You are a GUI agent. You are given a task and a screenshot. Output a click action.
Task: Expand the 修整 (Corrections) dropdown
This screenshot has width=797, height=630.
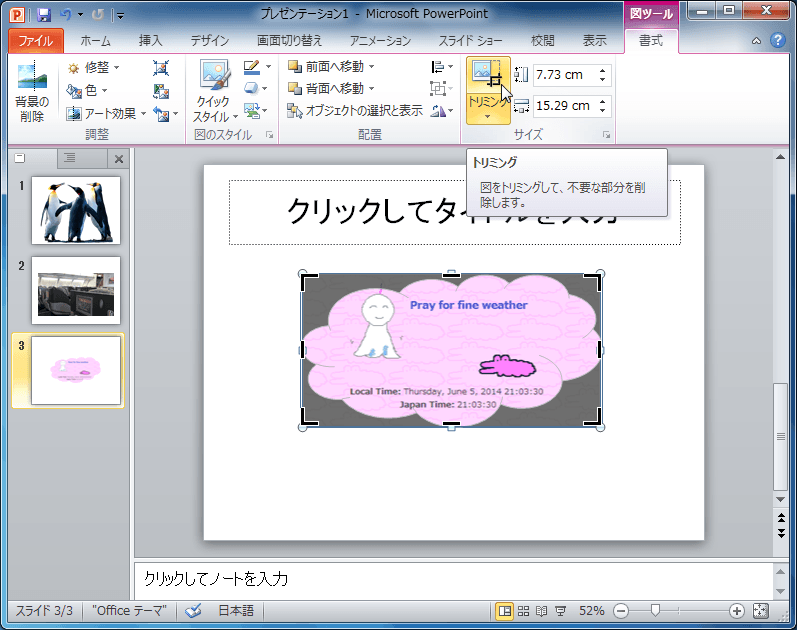(x=94, y=67)
